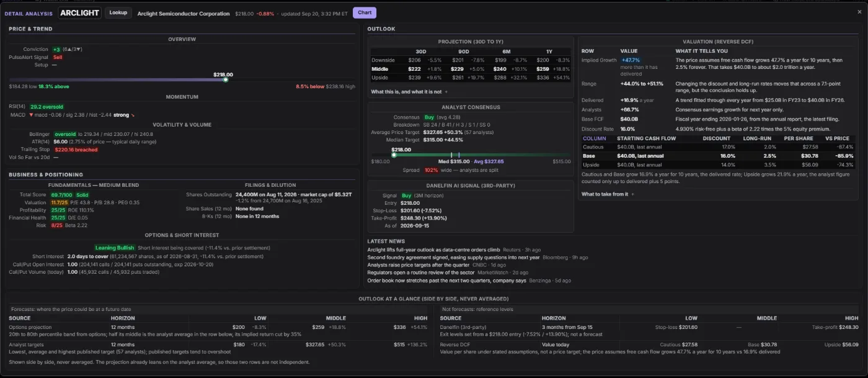
Task: Click the 'Leaning Bullish' options badge
Action: tap(115, 248)
